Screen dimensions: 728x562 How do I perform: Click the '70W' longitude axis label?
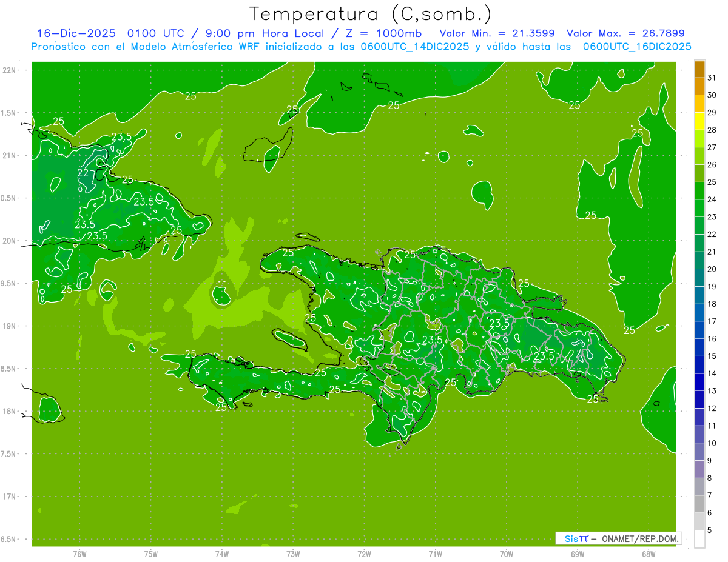[507, 554]
